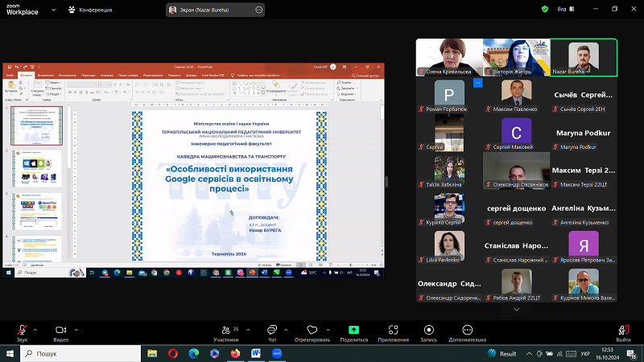Switch to Word from the taskbar
Screen dimensions: 644x362
(256, 353)
